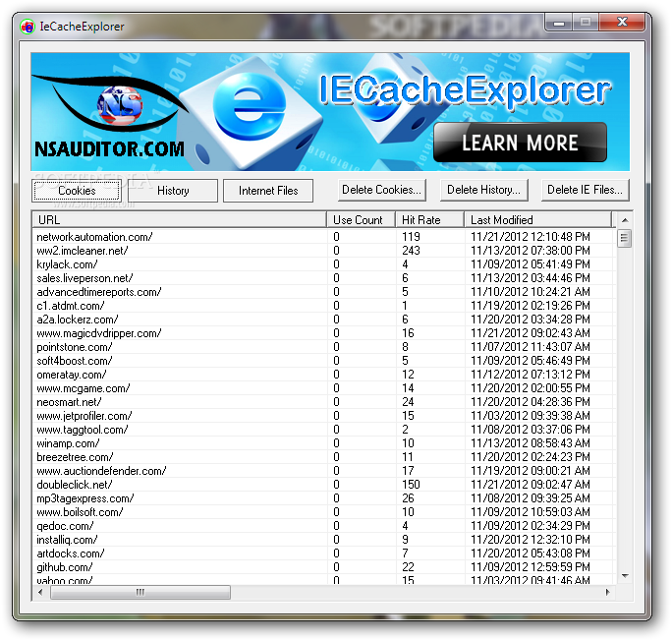Select the networkautomation.com/ row
The width and height of the screenshot is (672, 641).
click(324, 237)
